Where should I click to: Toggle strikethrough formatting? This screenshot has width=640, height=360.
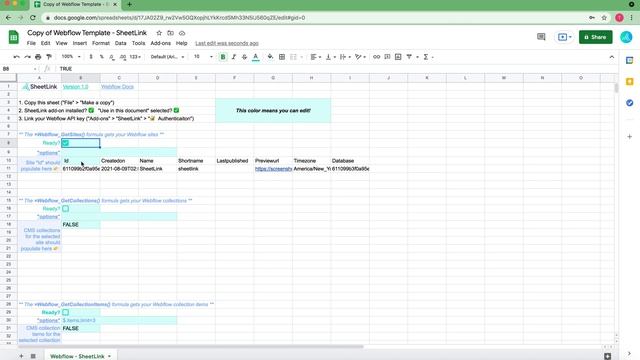point(244,57)
